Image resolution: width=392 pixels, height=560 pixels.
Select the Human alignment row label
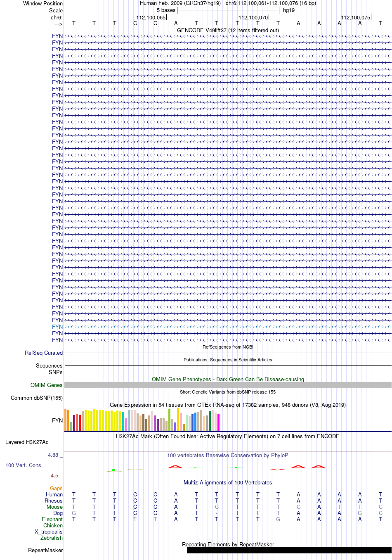[x=54, y=494]
